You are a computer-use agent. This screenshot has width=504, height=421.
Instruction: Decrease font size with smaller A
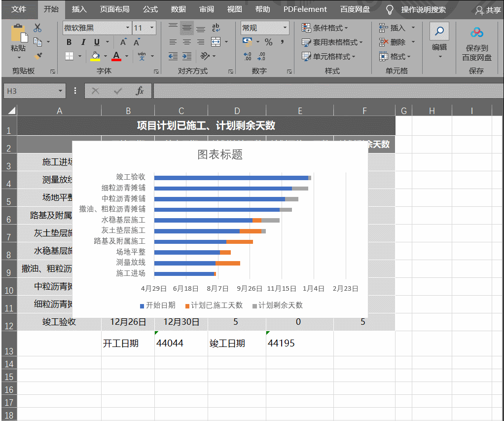tap(137, 42)
